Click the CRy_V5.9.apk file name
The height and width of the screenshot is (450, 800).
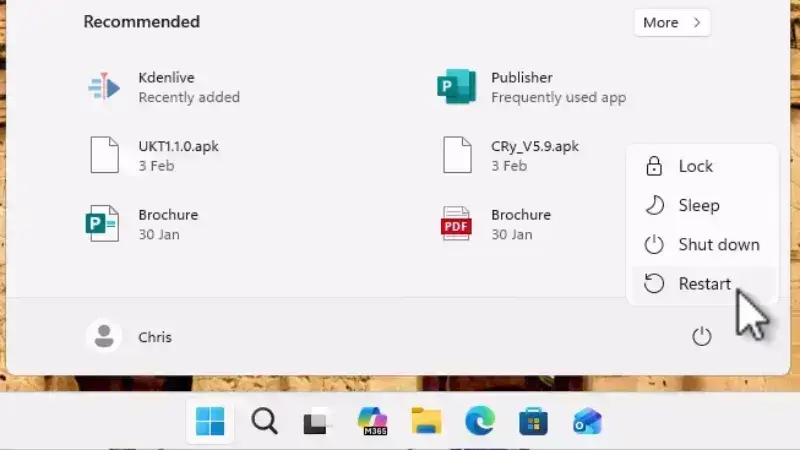535,146
